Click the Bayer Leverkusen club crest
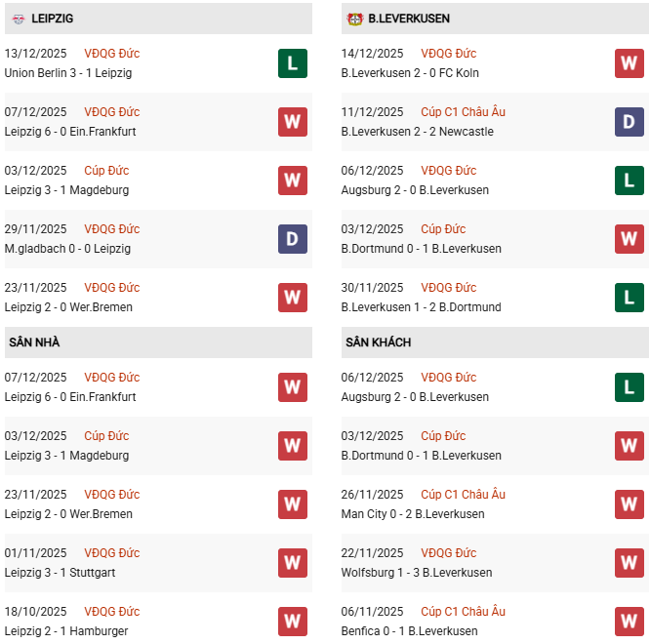Viewport: 650px width, 644px height. tap(354, 19)
